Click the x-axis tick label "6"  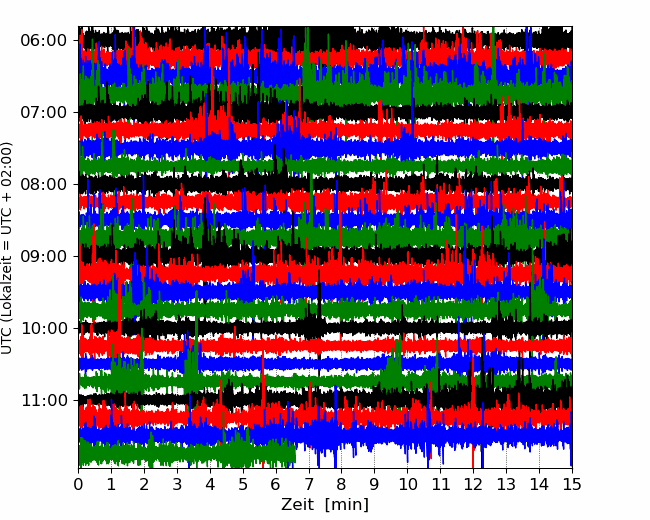[x=276, y=484]
